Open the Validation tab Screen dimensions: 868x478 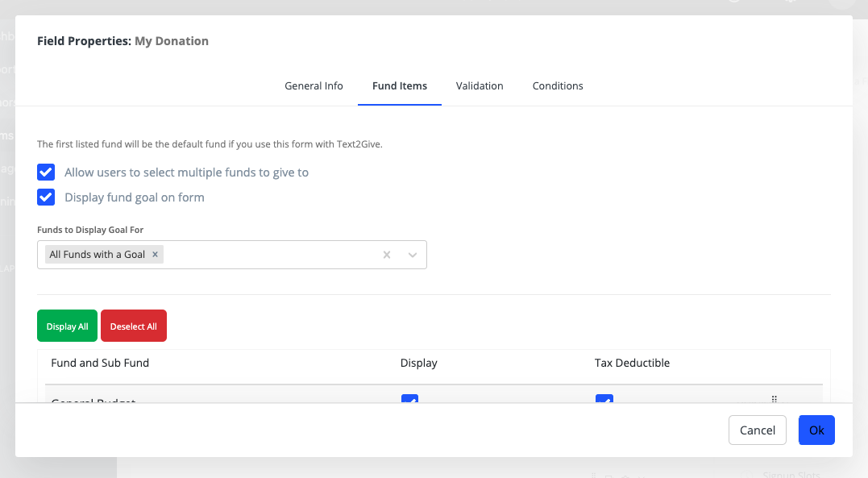(480, 86)
